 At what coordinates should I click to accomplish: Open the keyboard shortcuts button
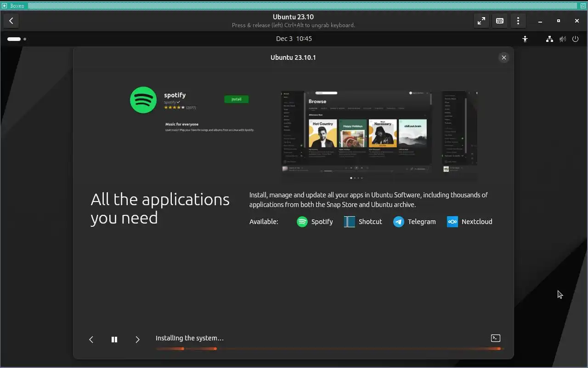[500, 21]
